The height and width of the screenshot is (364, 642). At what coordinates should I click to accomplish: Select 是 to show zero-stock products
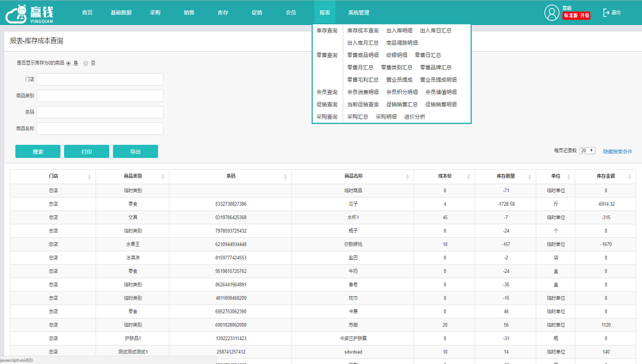[x=69, y=63]
